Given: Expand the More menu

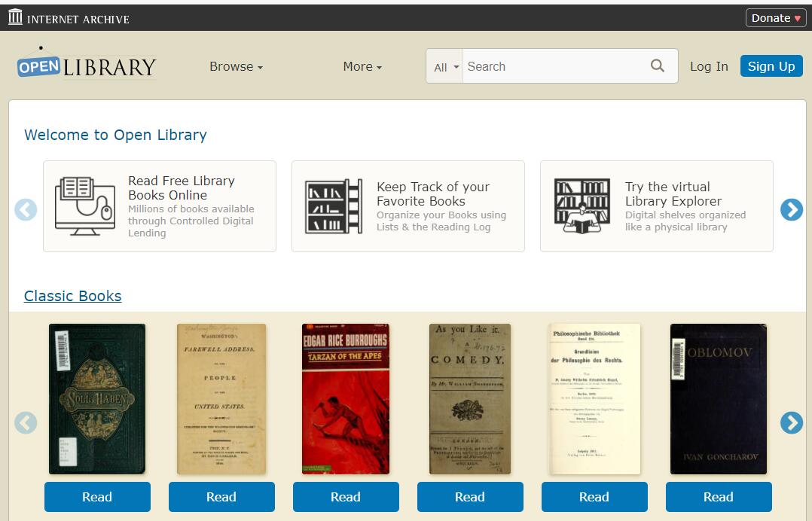Looking at the screenshot, I should pyautogui.click(x=362, y=67).
